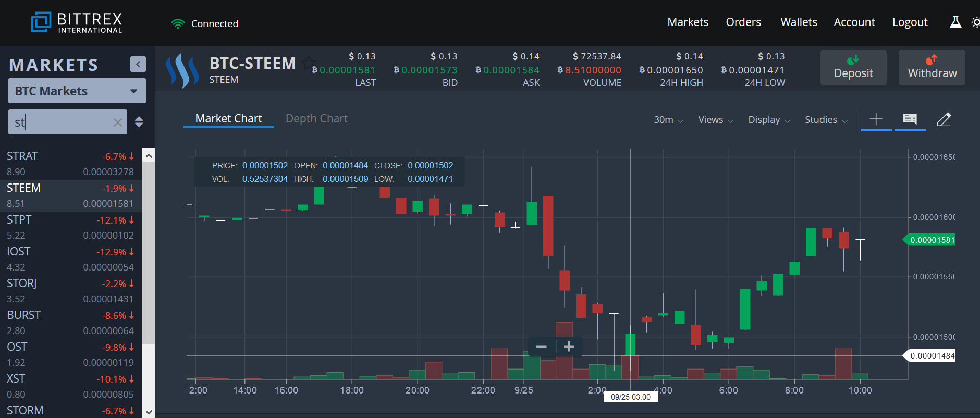Expand the Display dropdown
Image resolution: width=980 pixels, height=418 pixels.
[769, 120]
